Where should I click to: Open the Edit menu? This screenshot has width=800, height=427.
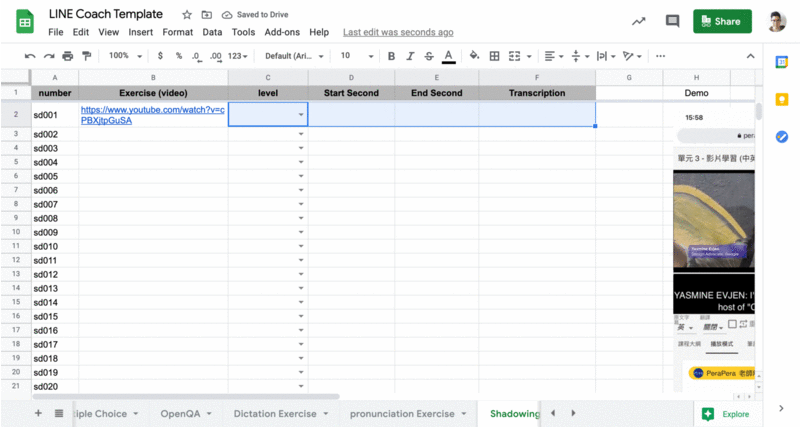click(x=81, y=32)
